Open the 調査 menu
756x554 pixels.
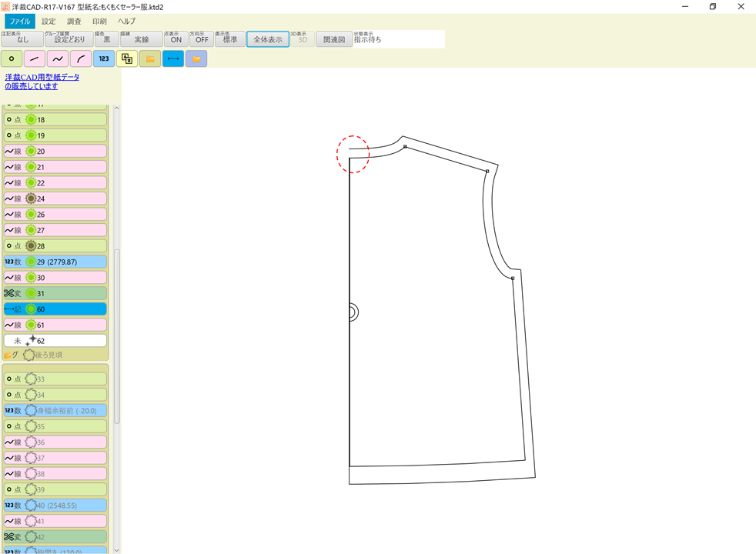point(74,22)
